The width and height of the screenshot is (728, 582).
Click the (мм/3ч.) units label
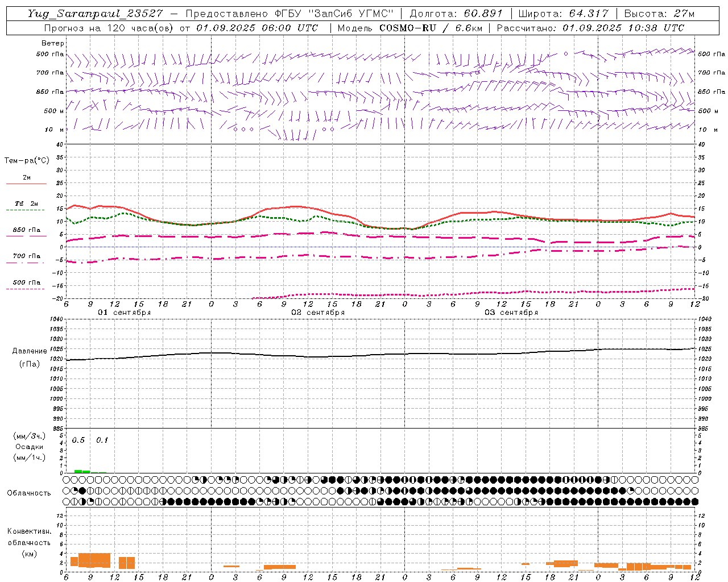tap(30, 436)
